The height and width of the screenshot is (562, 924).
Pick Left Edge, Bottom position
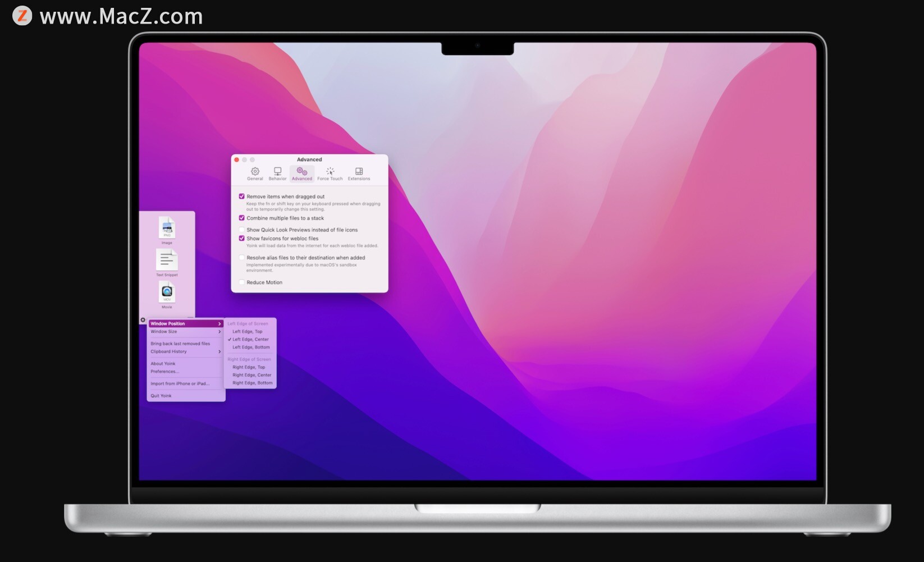click(250, 347)
